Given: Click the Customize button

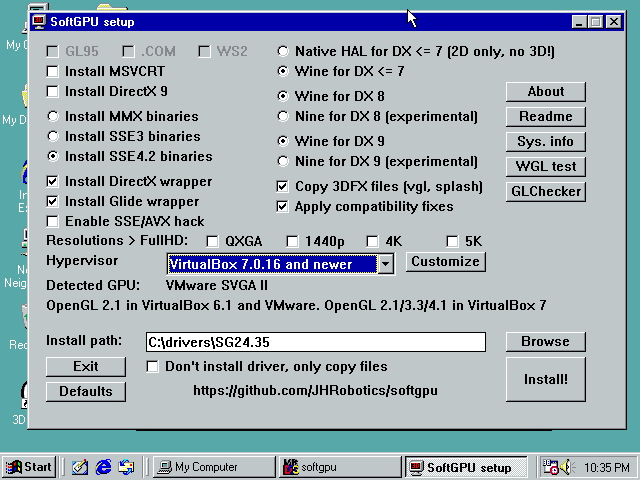Looking at the screenshot, I should (x=445, y=262).
